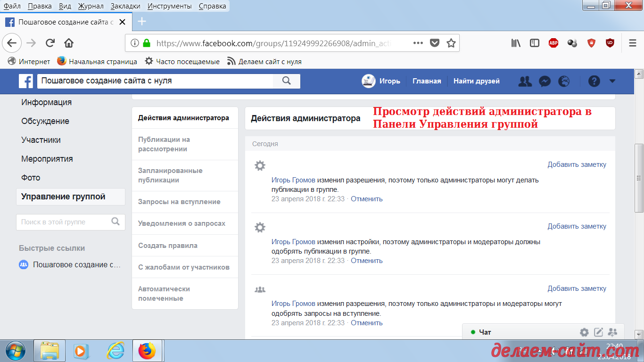Select Запросы на вступление section
Image resolution: width=644 pixels, height=362 pixels.
(x=178, y=201)
